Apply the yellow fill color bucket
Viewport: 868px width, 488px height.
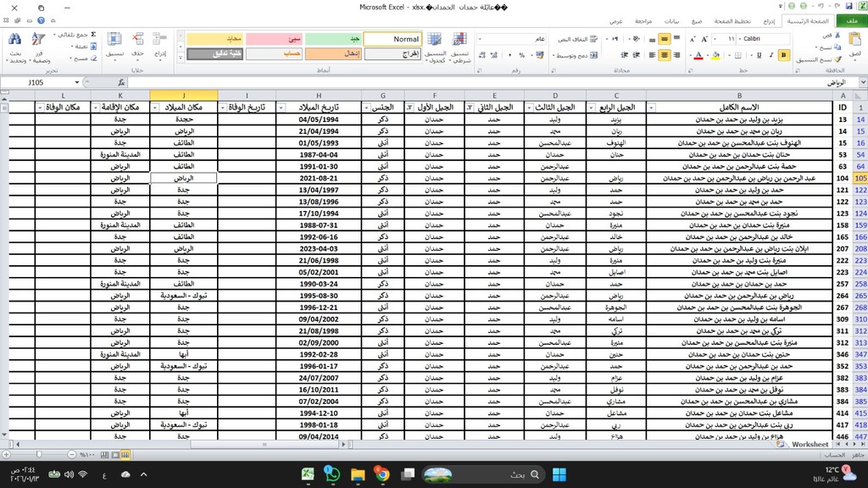click(x=715, y=55)
